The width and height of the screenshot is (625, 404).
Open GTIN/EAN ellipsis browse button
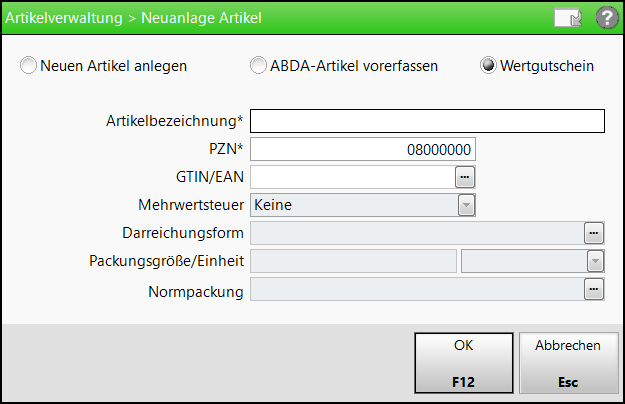[464, 177]
